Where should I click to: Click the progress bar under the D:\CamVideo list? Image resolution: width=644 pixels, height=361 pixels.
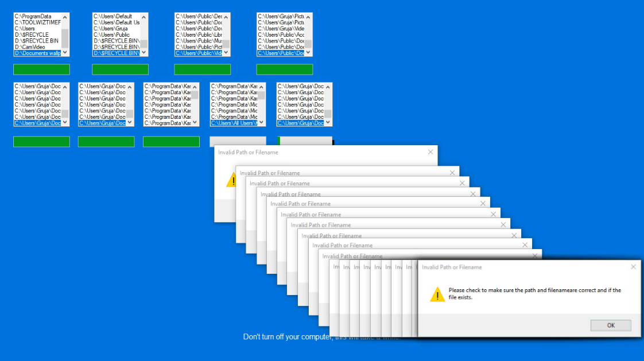coord(41,69)
